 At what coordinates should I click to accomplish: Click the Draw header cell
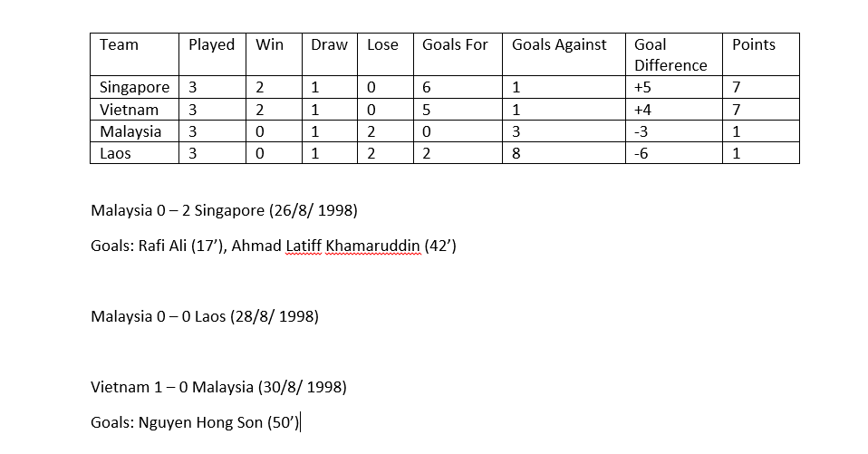(330, 54)
